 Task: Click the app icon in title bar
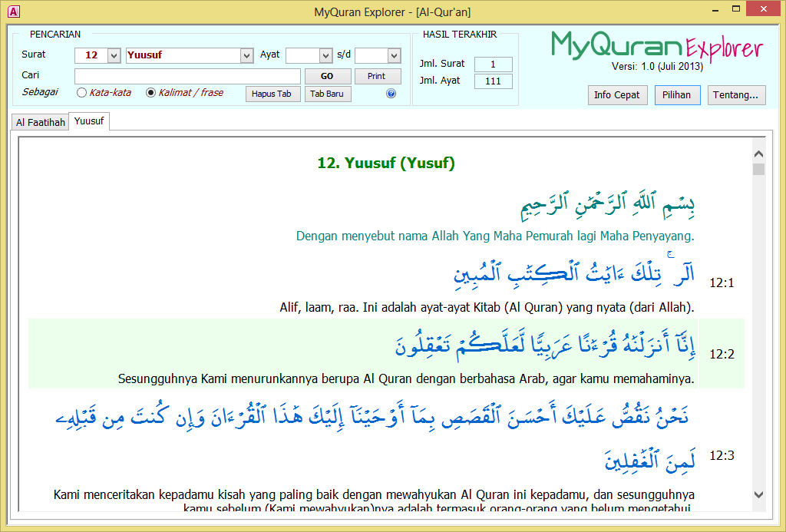12,11
